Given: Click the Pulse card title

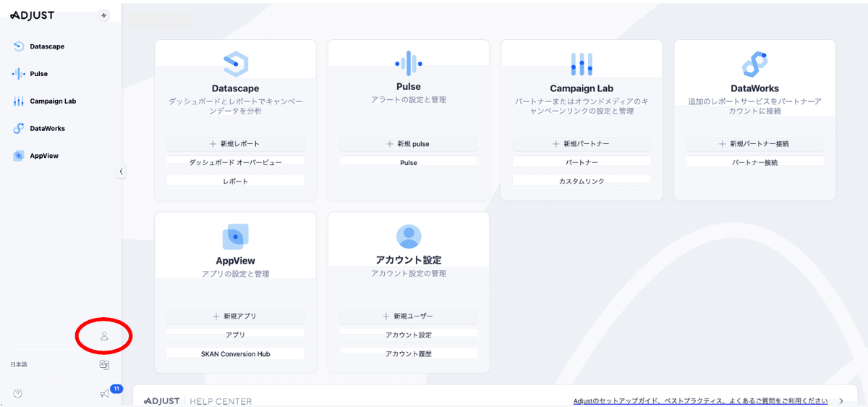Looking at the screenshot, I should point(409,87).
